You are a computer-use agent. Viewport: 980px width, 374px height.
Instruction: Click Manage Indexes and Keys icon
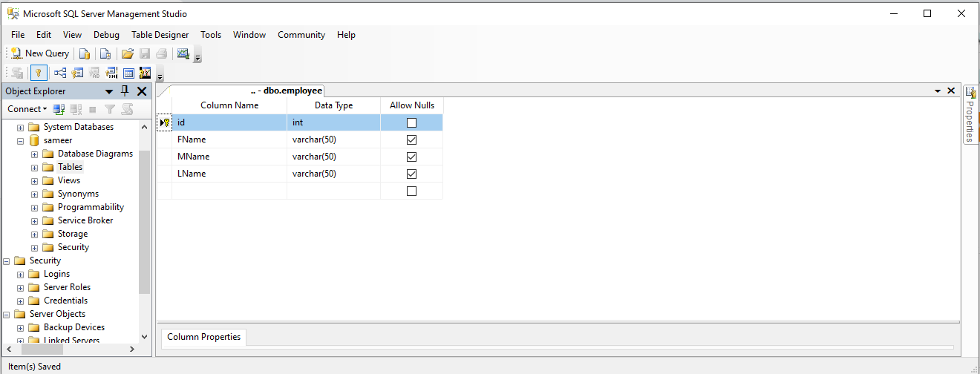pos(77,73)
